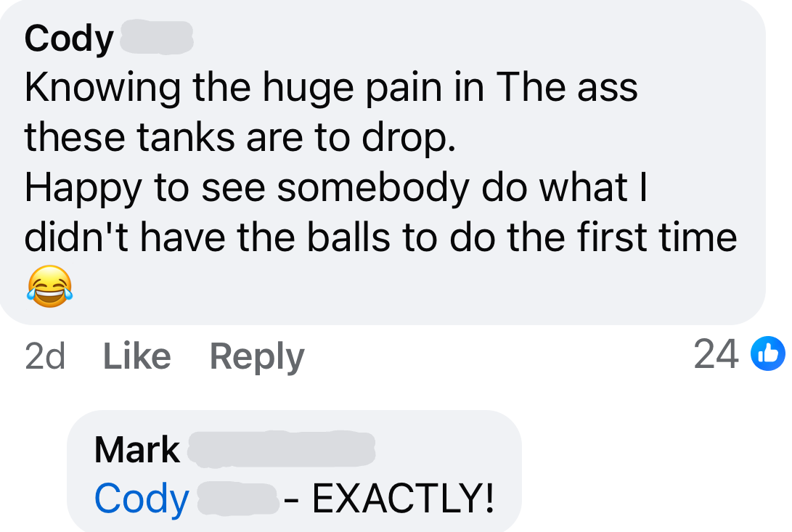
Task: Click the line "Knowing the huge pain in The ass"
Action: point(331,89)
